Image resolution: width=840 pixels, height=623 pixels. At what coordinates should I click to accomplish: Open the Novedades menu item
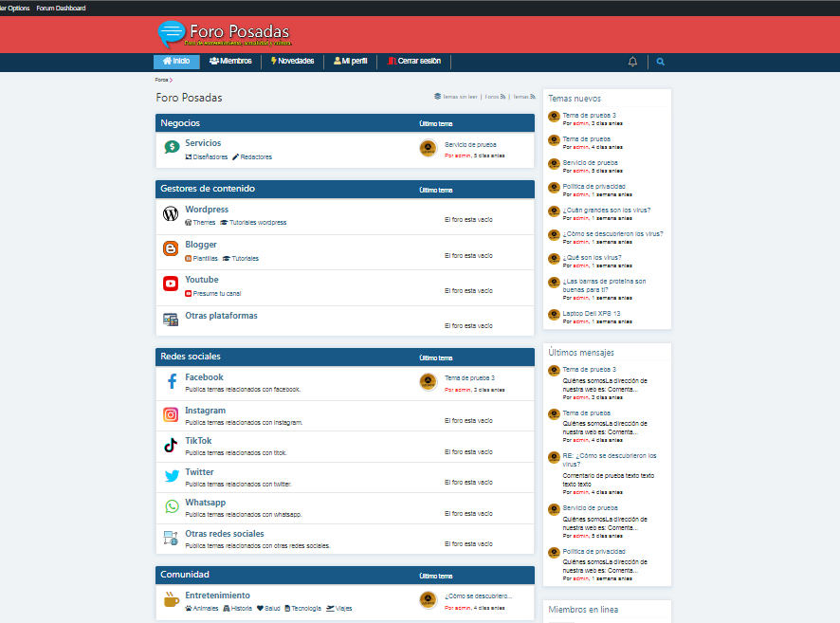[293, 61]
